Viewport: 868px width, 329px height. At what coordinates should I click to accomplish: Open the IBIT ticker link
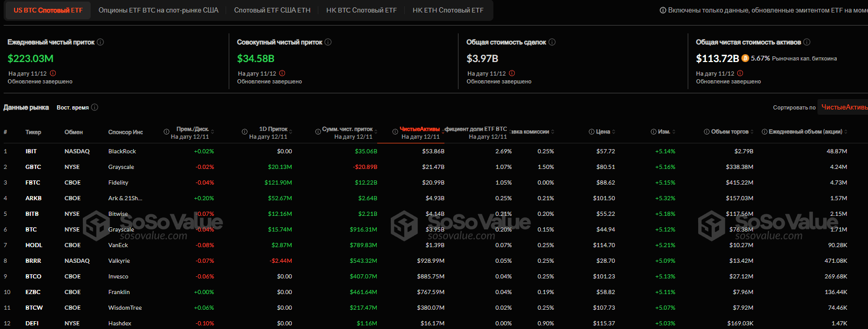31,151
